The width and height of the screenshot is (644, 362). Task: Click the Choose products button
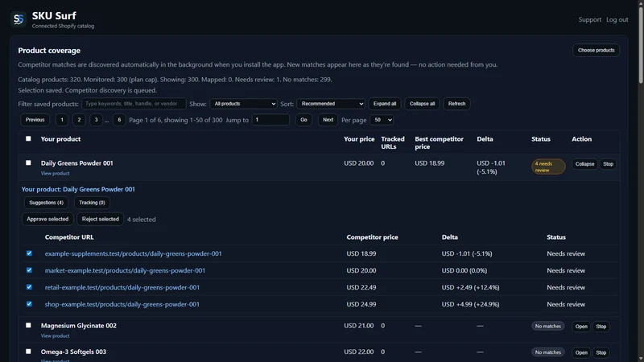tap(596, 50)
